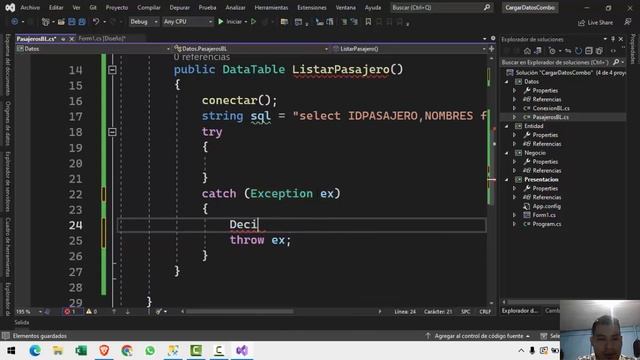
Task: Collapse the Presentacion project node
Action: (x=507, y=180)
